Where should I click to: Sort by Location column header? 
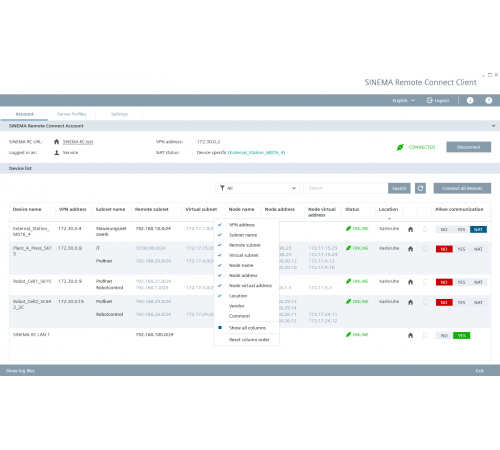(x=388, y=209)
